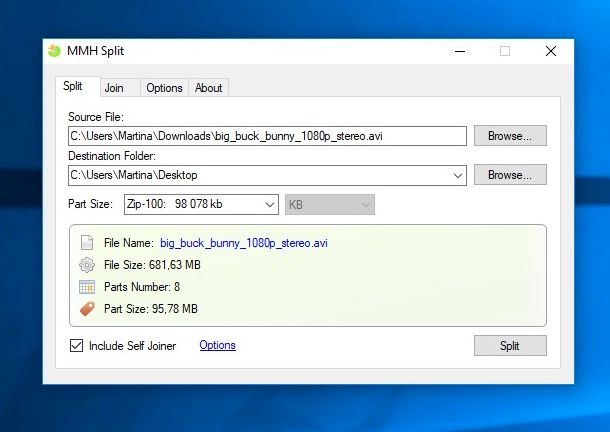Open the About tab

209,88
